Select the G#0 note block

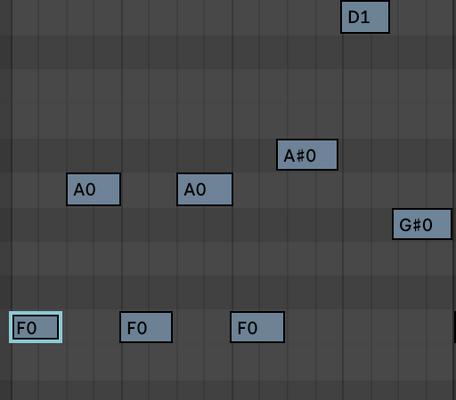[422, 224]
